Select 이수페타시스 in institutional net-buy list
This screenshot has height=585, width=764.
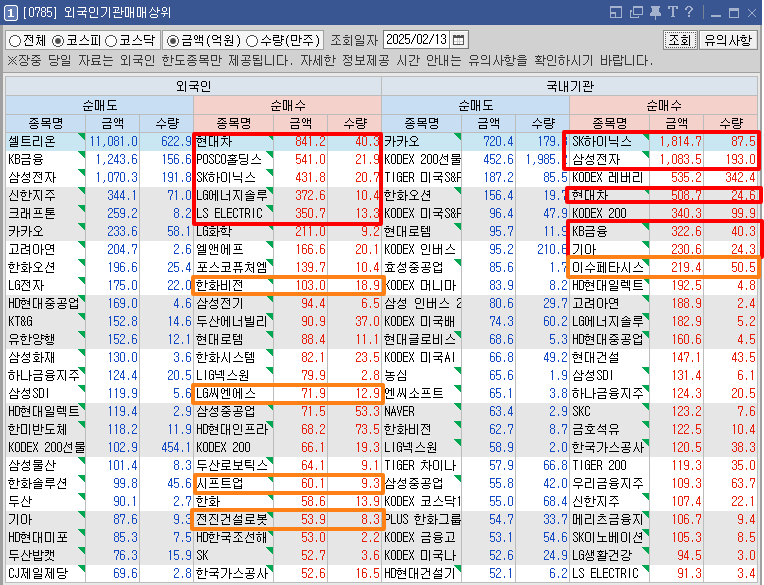[x=608, y=268]
